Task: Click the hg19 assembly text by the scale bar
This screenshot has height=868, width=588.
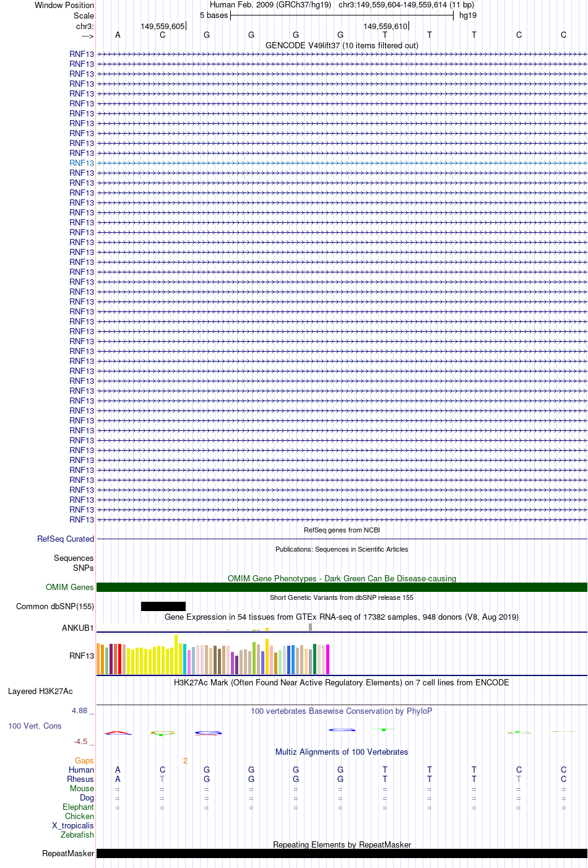Action: (x=468, y=15)
